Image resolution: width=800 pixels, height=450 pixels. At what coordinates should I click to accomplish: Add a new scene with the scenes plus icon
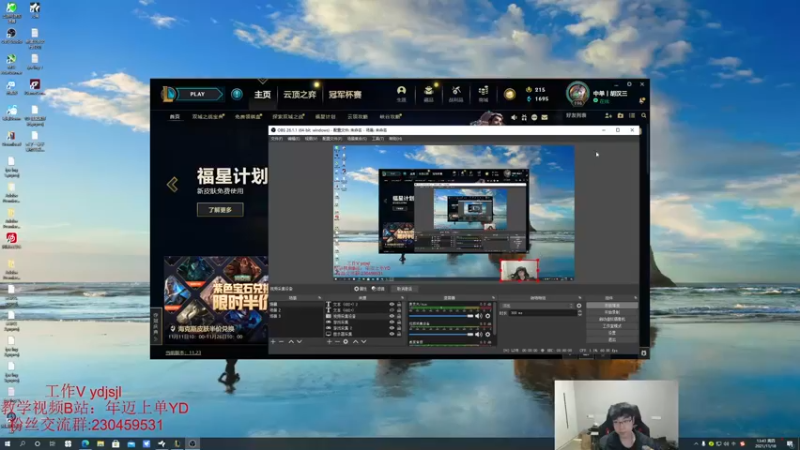pos(273,341)
